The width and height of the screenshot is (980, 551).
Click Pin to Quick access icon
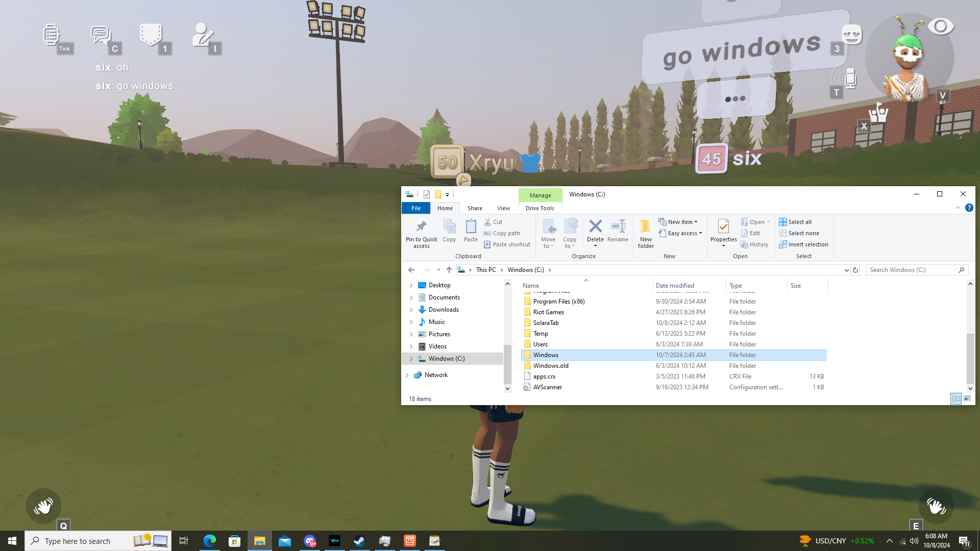click(421, 227)
